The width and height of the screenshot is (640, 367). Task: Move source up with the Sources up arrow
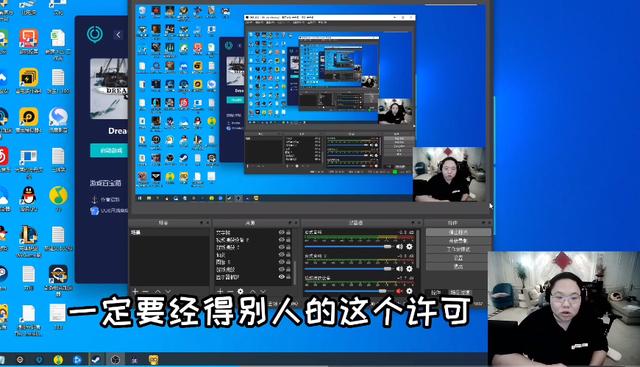[253, 291]
